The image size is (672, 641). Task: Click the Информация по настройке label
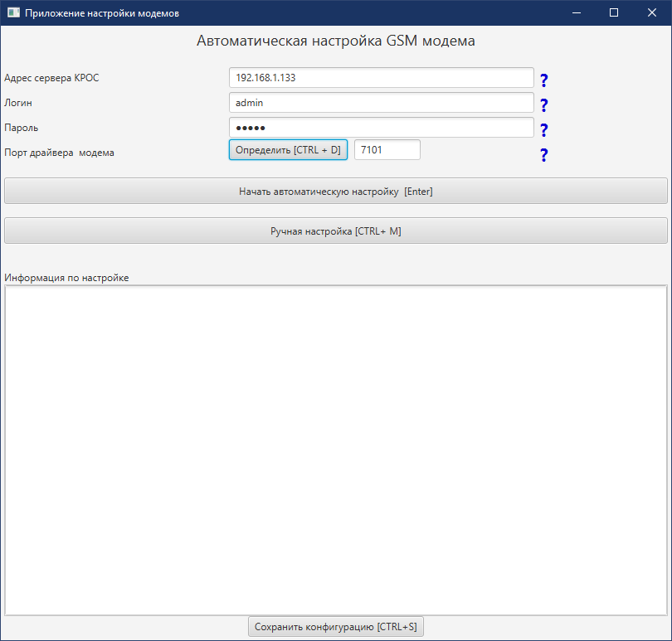[x=66, y=278]
